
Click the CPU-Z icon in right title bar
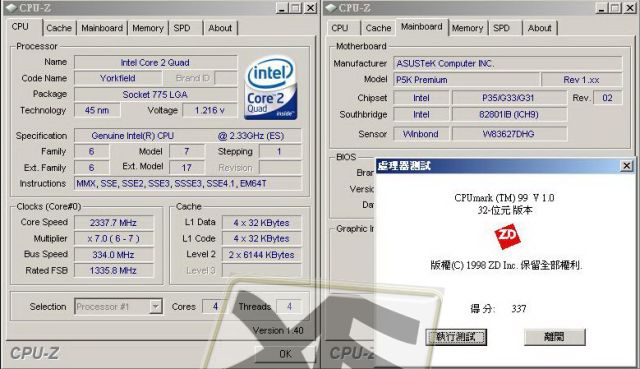click(331, 8)
